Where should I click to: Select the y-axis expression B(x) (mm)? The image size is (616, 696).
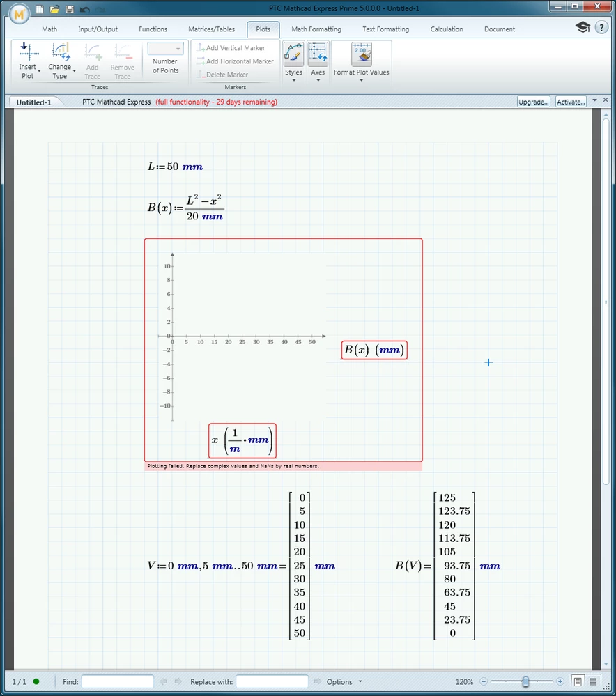pos(374,350)
